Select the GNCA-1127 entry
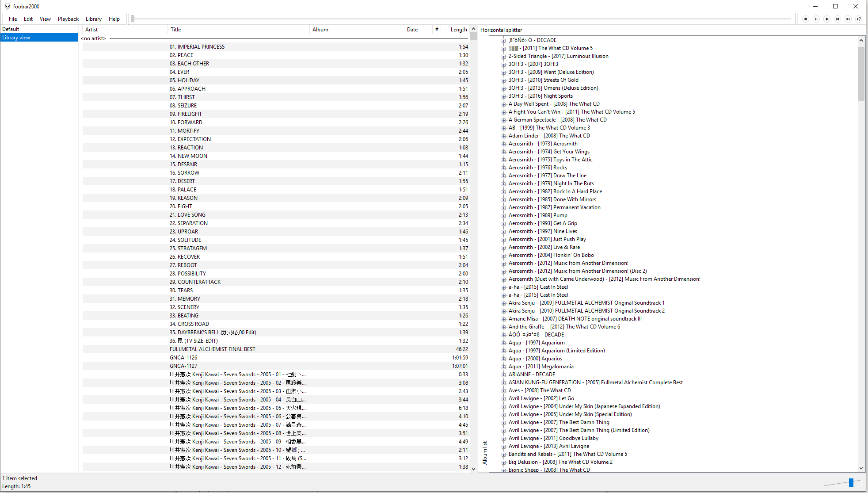The image size is (868, 493). click(x=276, y=366)
